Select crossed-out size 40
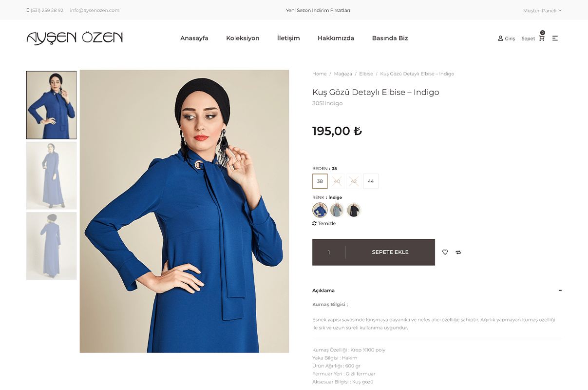This screenshot has height=390, width=588. [x=337, y=181]
